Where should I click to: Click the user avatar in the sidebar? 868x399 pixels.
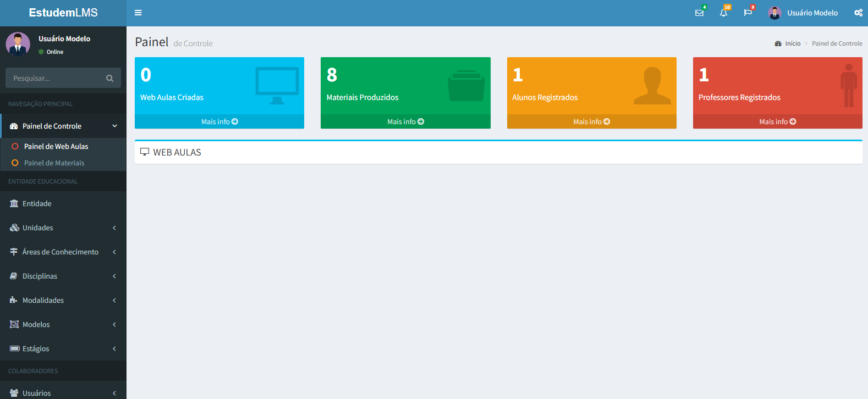[x=18, y=44]
